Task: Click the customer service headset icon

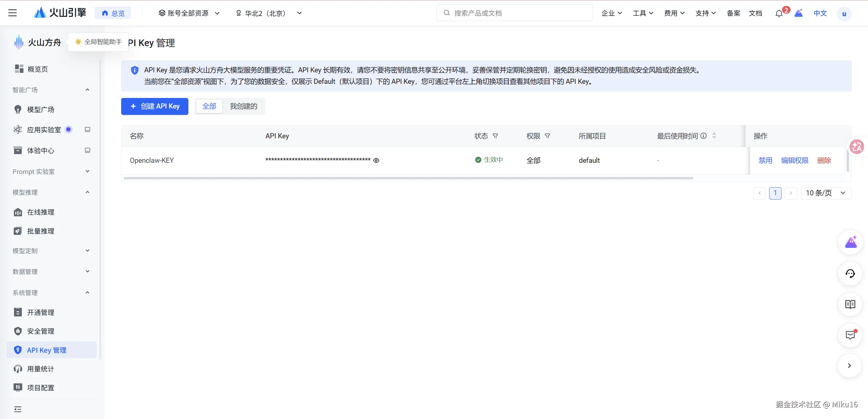Action: pos(850,273)
